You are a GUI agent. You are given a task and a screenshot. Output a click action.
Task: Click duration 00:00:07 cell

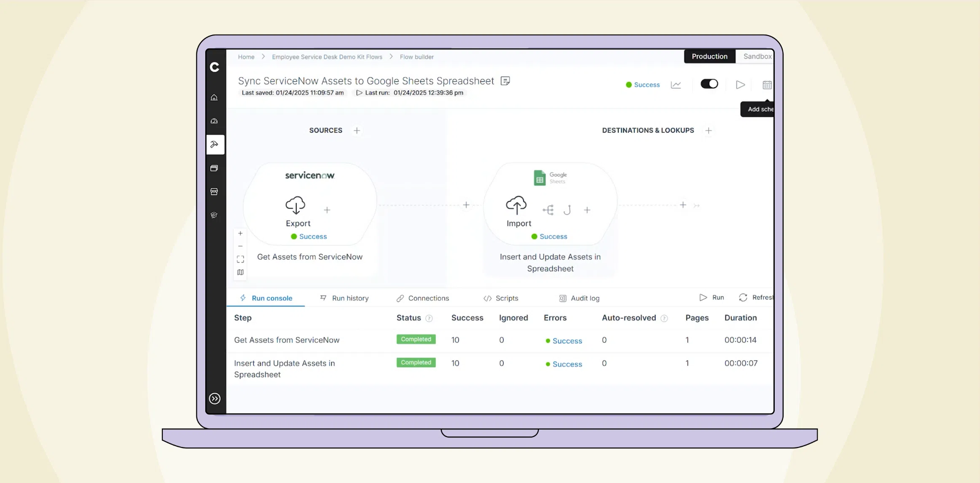[x=741, y=363]
